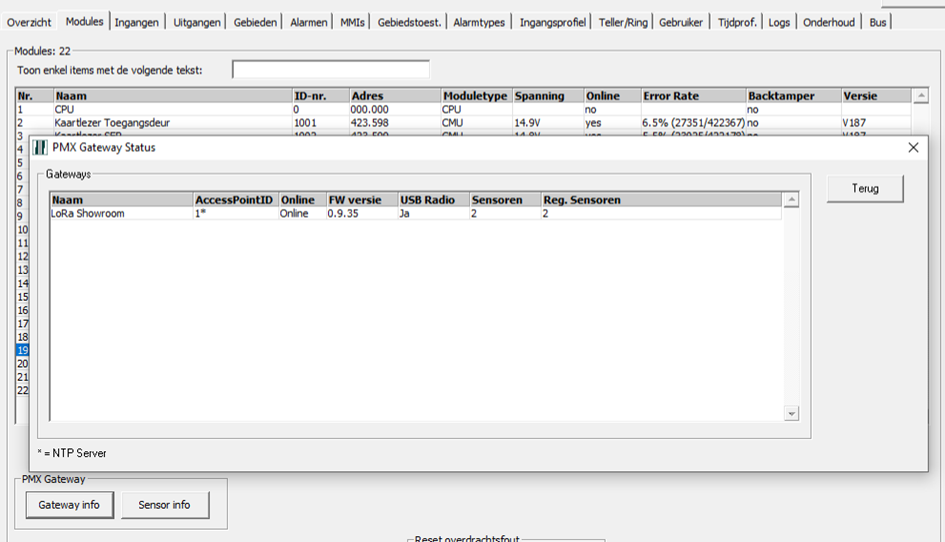Sort gateways by FW versie column

click(360, 200)
